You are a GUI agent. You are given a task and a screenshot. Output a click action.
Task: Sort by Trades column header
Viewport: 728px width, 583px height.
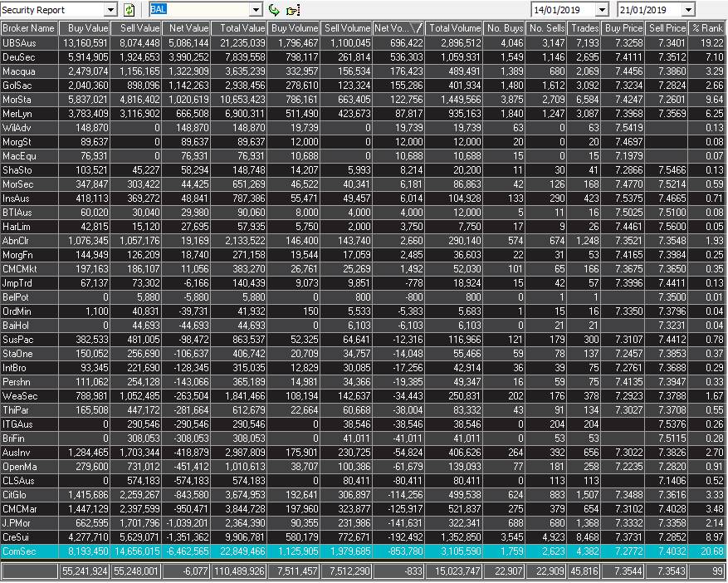584,28
